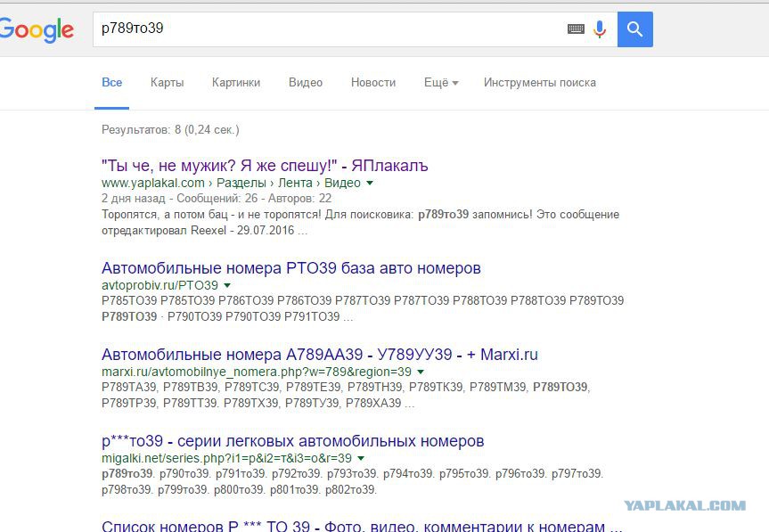Expand arrow beside marxi.ru URL
Viewport: 769px width, 532px height.
(x=421, y=372)
